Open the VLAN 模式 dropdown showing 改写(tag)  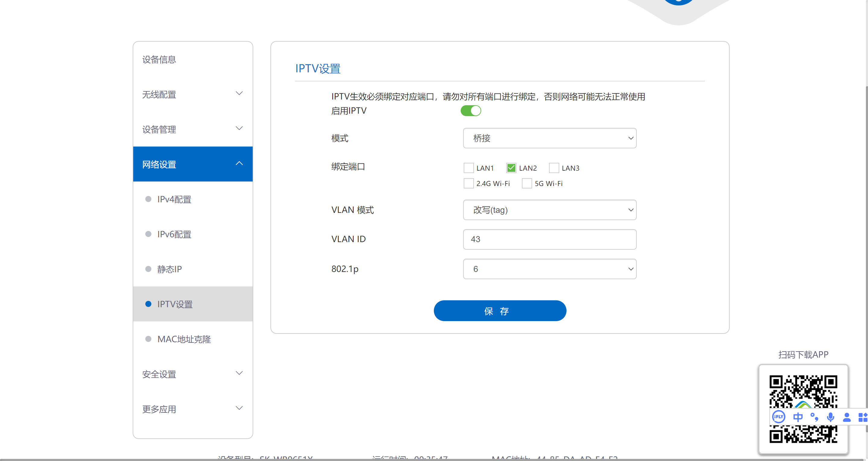pyautogui.click(x=550, y=210)
